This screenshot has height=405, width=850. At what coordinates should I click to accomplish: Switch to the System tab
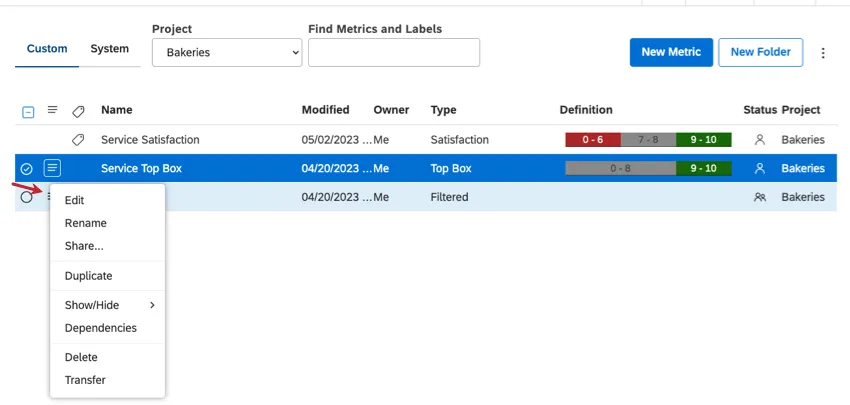(109, 49)
